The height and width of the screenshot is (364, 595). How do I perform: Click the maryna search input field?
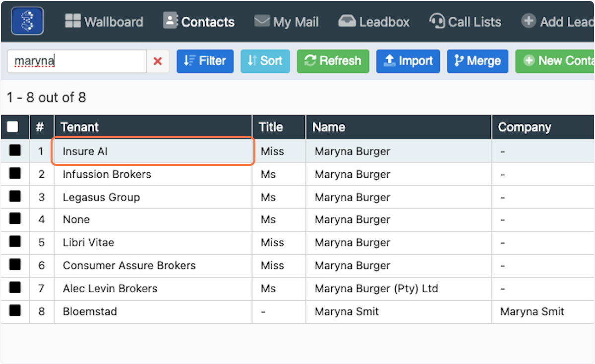pos(77,61)
